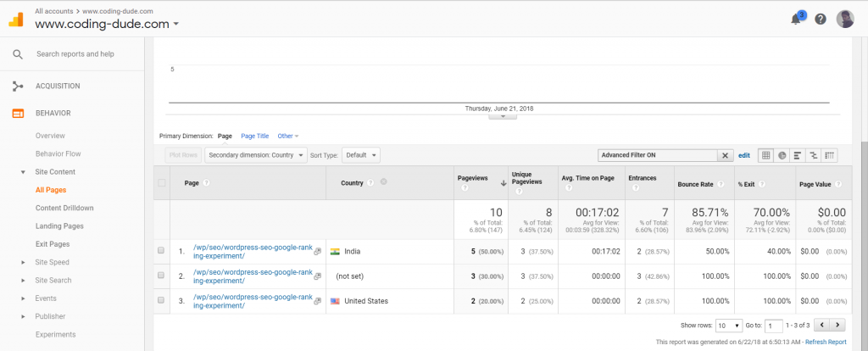868x351 pixels.
Task: Sort by Pageviews descending arrow
Action: click(504, 183)
